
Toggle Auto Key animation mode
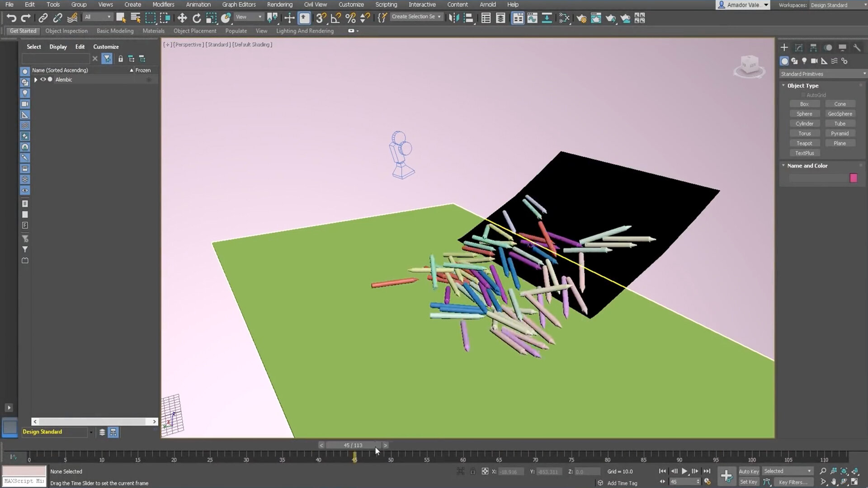[x=749, y=471]
